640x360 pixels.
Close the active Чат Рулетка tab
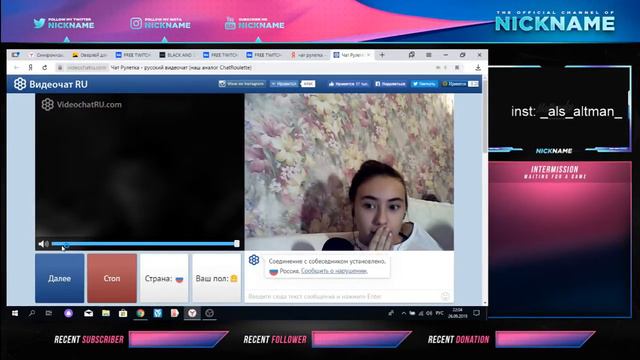coord(369,55)
